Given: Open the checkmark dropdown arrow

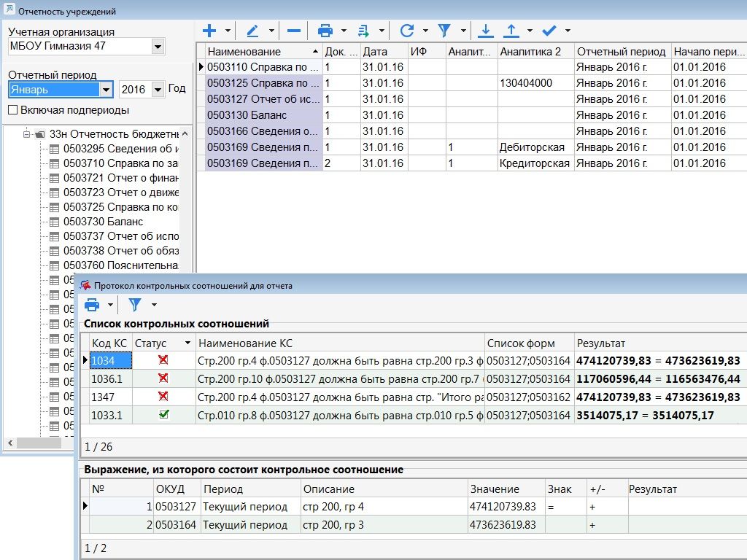Looking at the screenshot, I should [x=568, y=31].
